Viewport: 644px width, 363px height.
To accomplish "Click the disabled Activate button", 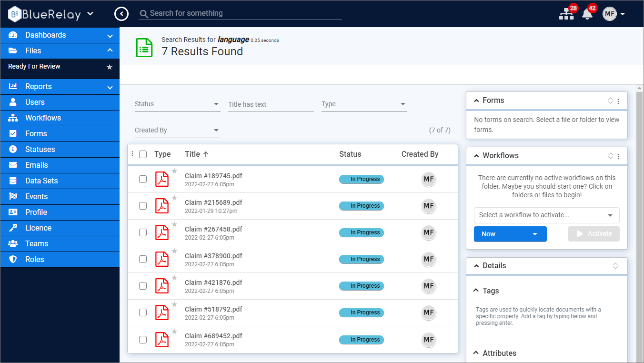I will click(x=594, y=234).
